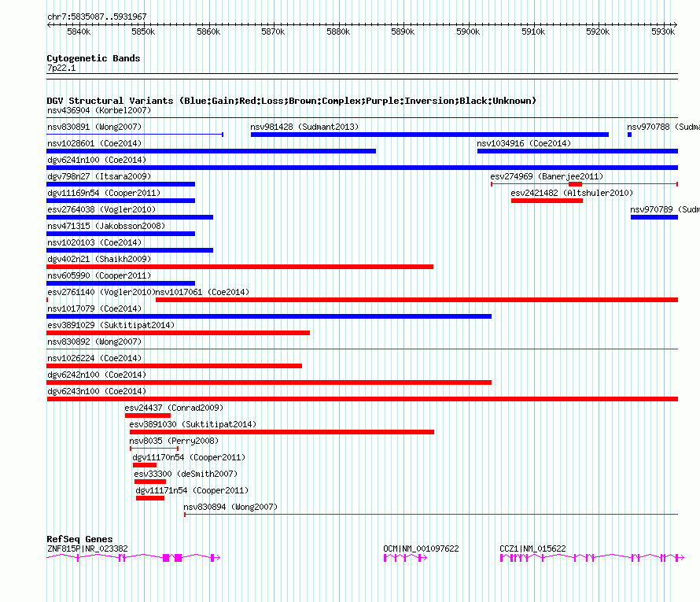Screen dimensions: 700x602
Task: Click the nsv1017079 (Coe2014) label
Action: [x=94, y=308]
